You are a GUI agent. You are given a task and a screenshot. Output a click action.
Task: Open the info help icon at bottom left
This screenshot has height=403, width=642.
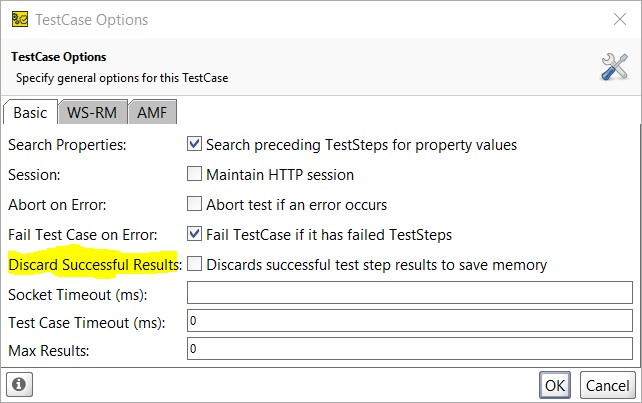click(19, 384)
